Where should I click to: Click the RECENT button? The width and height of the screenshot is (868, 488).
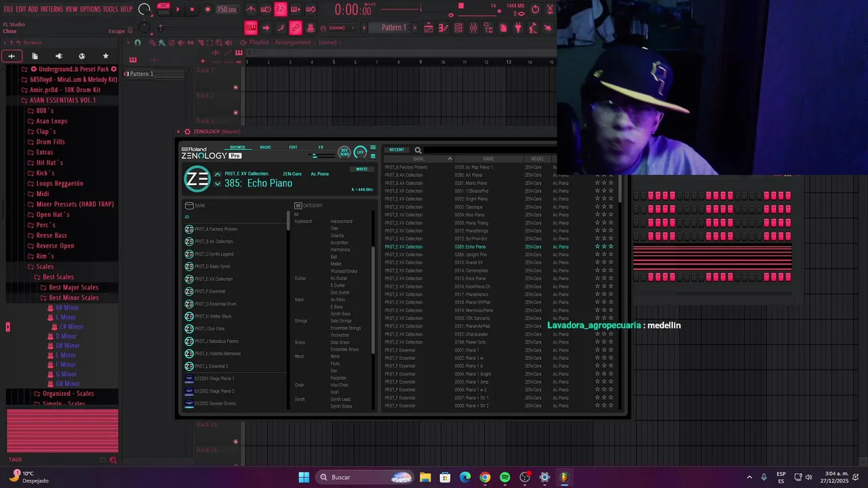(x=397, y=150)
